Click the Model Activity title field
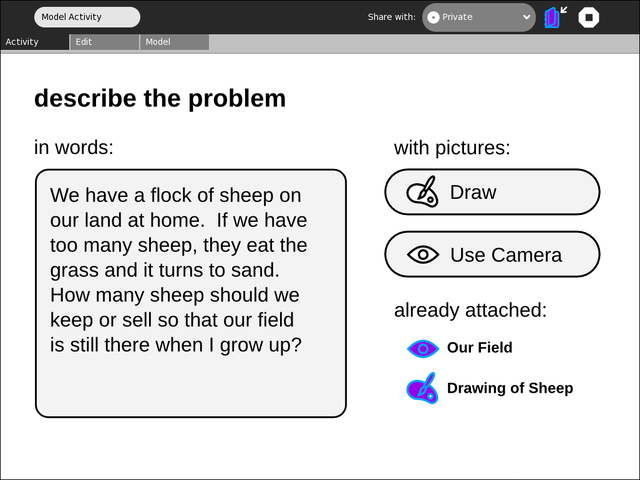This screenshot has height=480, width=640. [x=87, y=17]
